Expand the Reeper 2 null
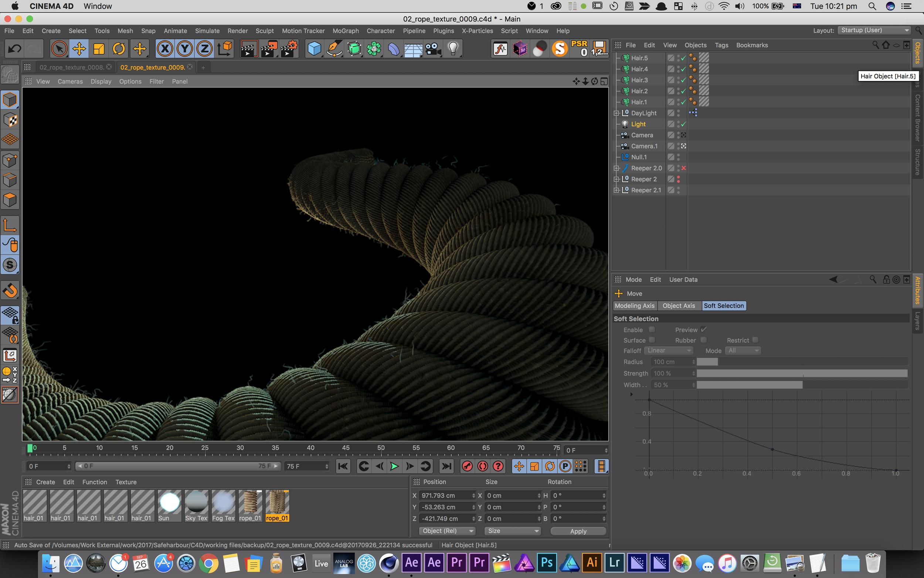The height and width of the screenshot is (578, 924). [616, 179]
